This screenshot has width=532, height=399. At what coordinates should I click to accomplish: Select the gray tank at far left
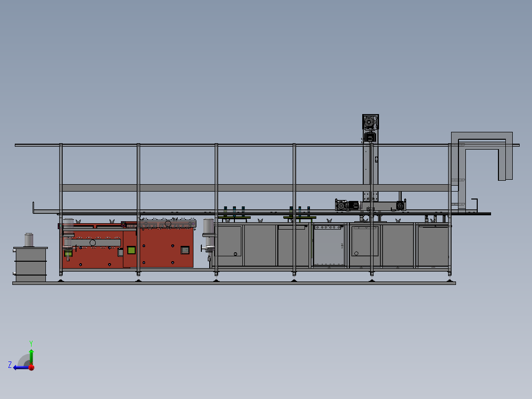30,265
